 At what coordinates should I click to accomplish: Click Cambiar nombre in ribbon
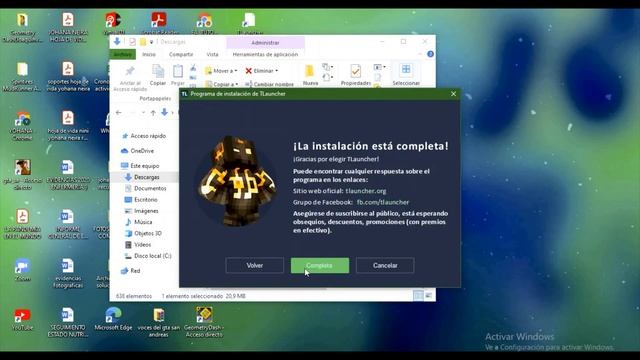pyautogui.click(x=269, y=84)
